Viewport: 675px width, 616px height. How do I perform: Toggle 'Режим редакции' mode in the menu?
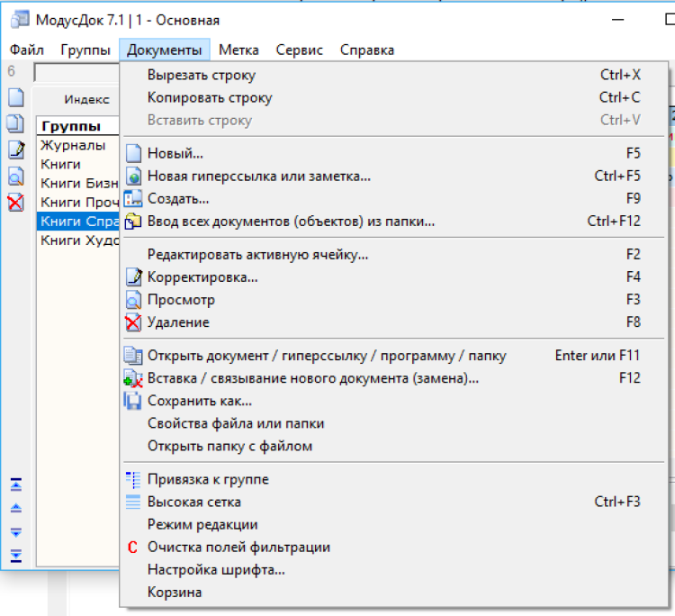point(202,524)
